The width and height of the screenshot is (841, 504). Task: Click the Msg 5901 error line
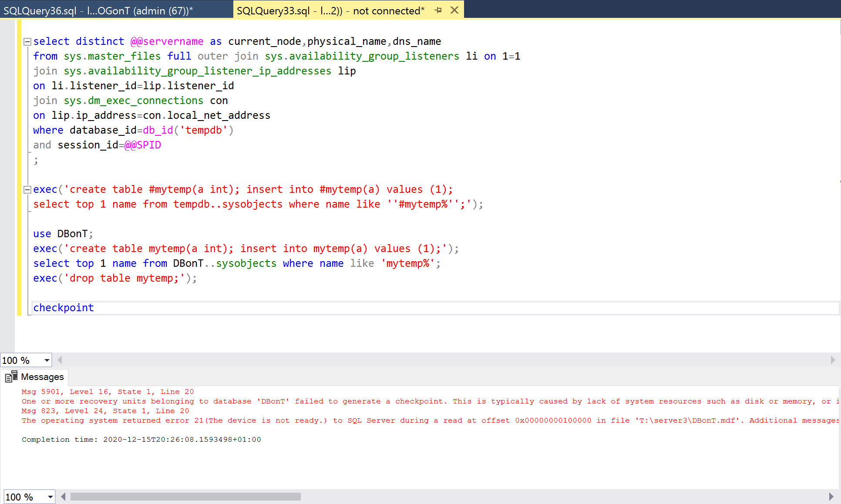point(108,392)
